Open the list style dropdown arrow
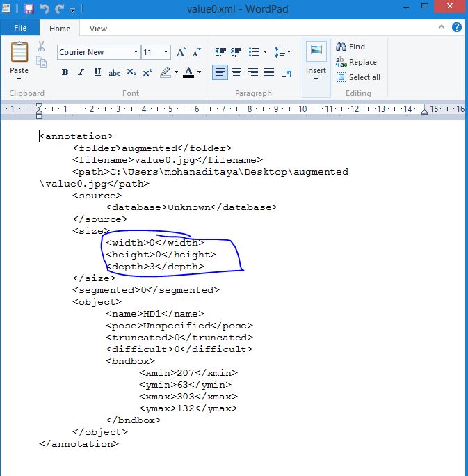The width and height of the screenshot is (468, 476). [266, 52]
